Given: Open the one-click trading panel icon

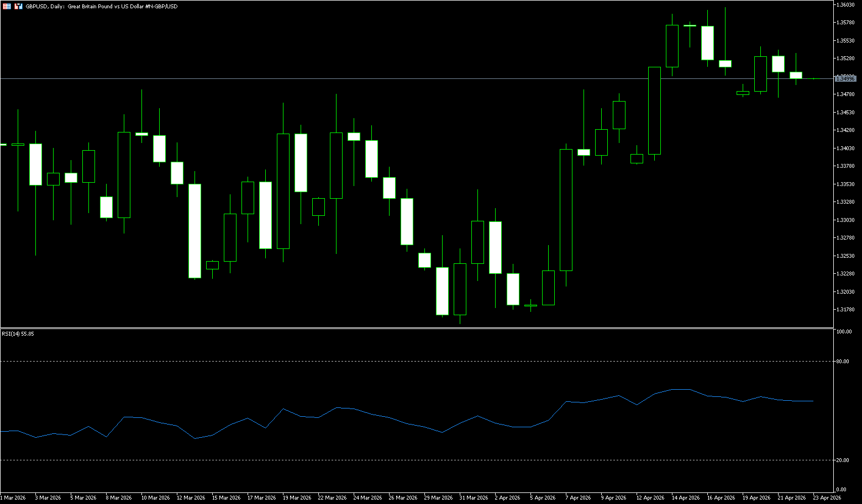Looking at the screenshot, I should [18, 7].
